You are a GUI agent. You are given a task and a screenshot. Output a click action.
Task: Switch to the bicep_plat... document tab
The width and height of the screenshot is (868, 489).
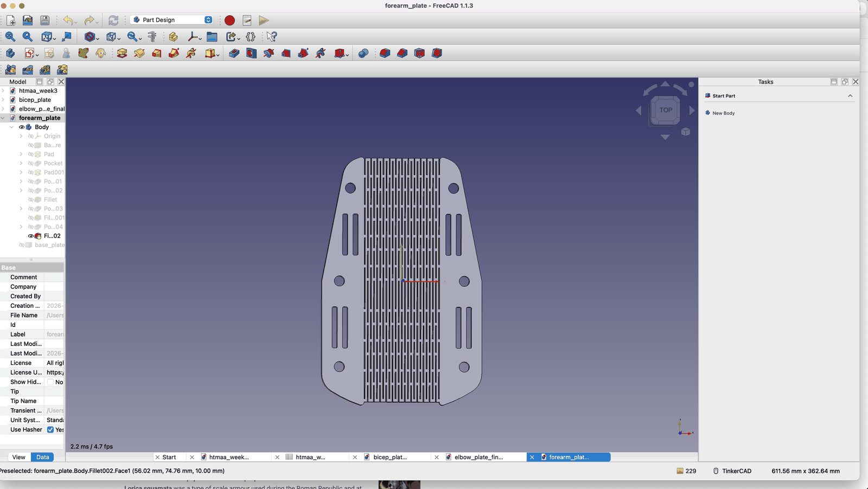(390, 457)
